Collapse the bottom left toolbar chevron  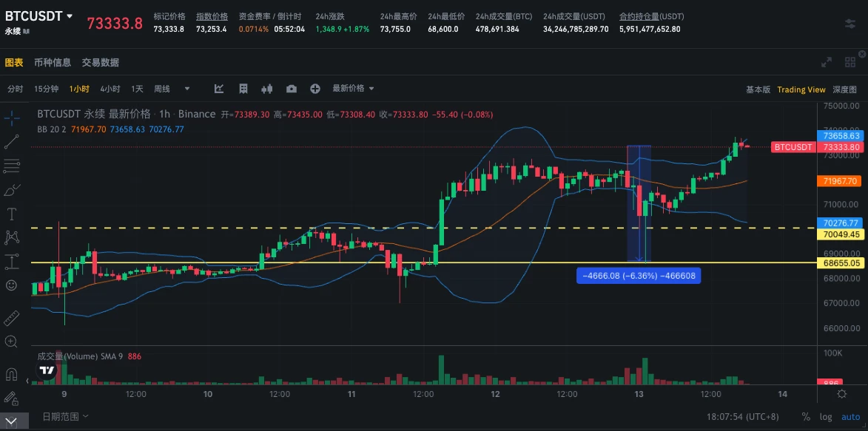[12, 421]
